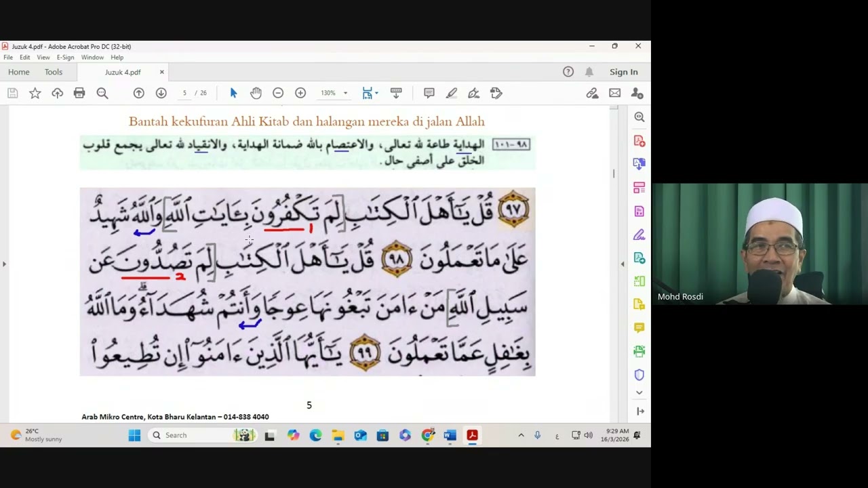
Task: Open the scrolling mode keyboard-arrow icon
Action: click(397, 93)
